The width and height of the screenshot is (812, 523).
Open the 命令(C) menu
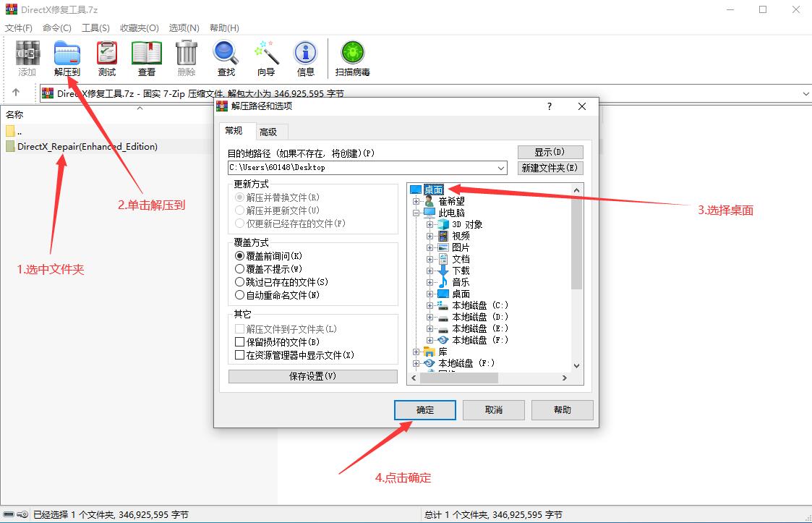pos(56,27)
